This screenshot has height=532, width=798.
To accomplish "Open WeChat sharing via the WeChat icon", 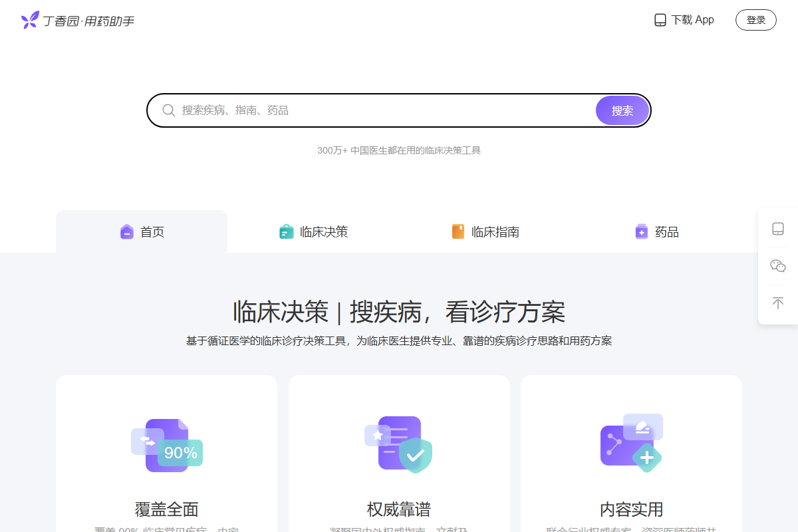I will point(777,265).
